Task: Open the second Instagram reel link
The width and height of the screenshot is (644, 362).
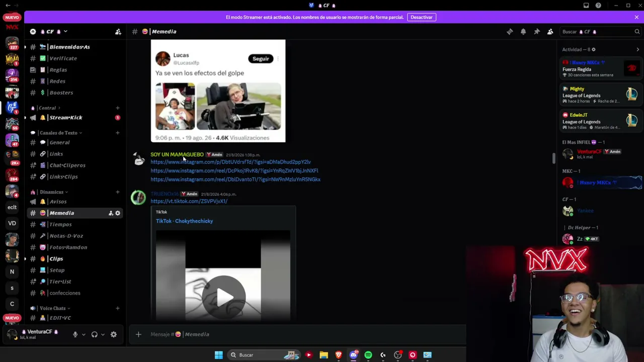Action: click(x=234, y=170)
